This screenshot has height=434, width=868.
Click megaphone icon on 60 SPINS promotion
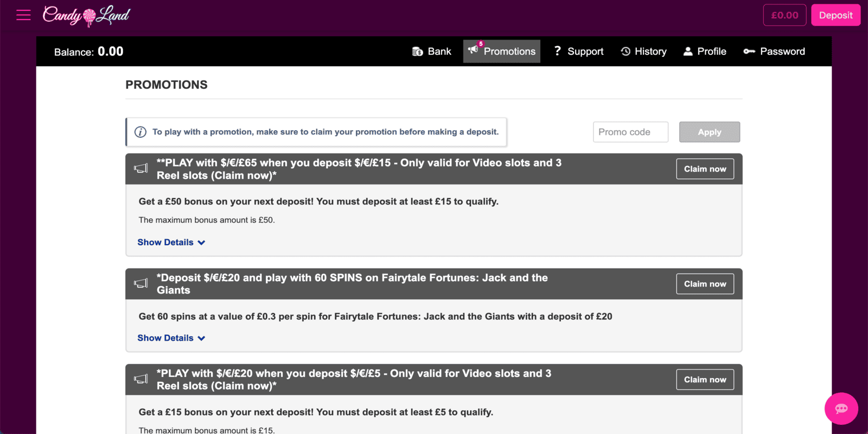[x=141, y=284]
